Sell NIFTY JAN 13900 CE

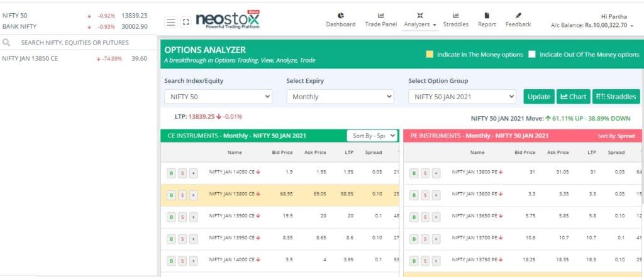click(182, 217)
